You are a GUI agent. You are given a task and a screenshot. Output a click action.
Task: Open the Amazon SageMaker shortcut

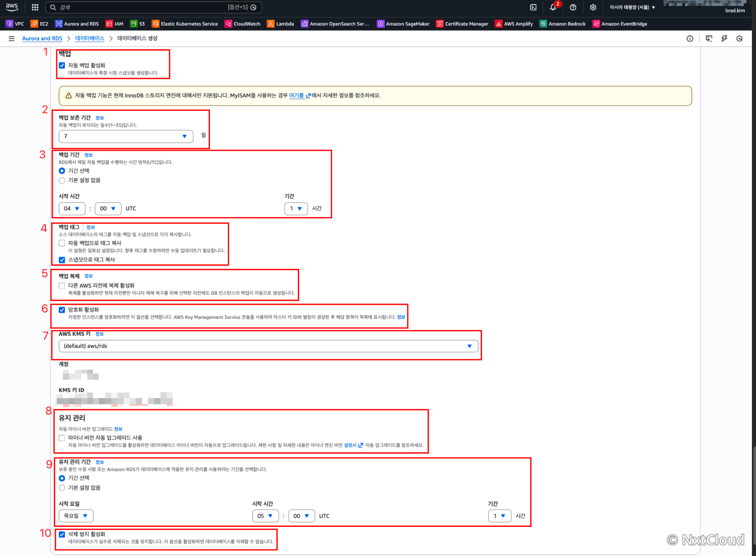(x=403, y=24)
